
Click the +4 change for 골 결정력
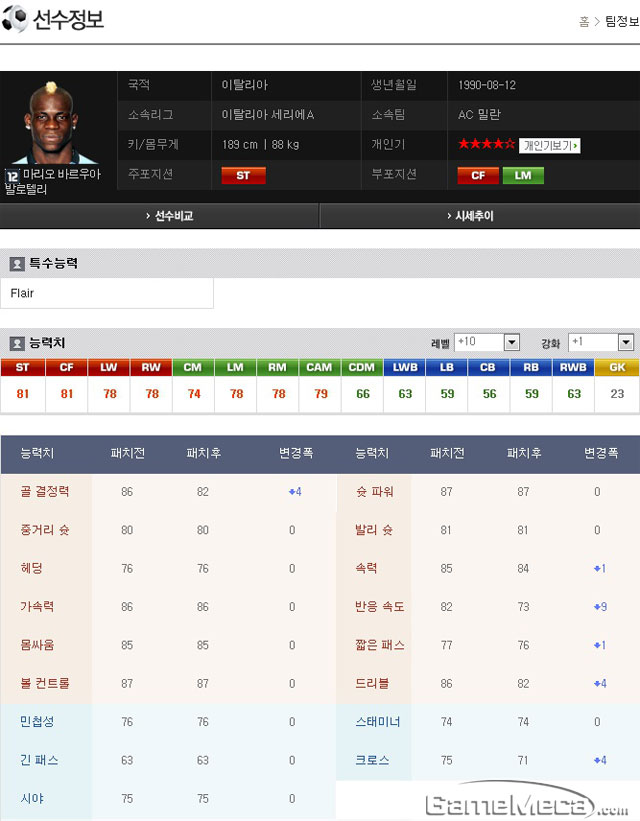tap(295, 492)
